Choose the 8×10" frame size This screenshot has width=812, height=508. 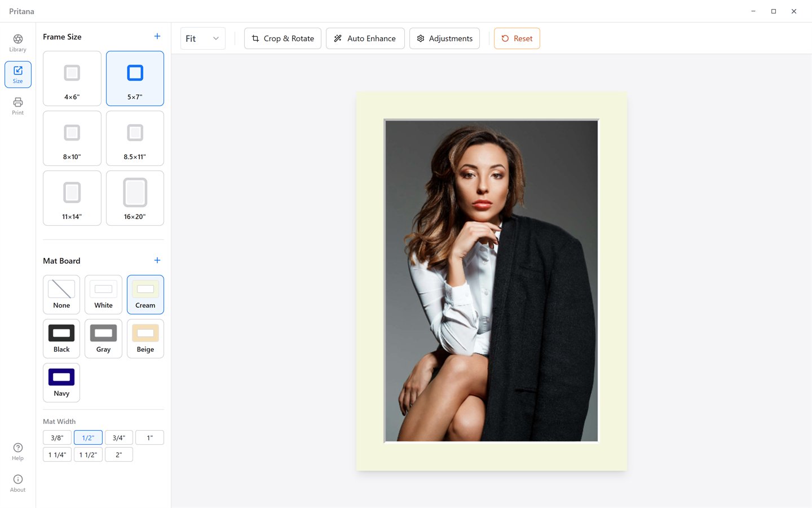(72, 138)
